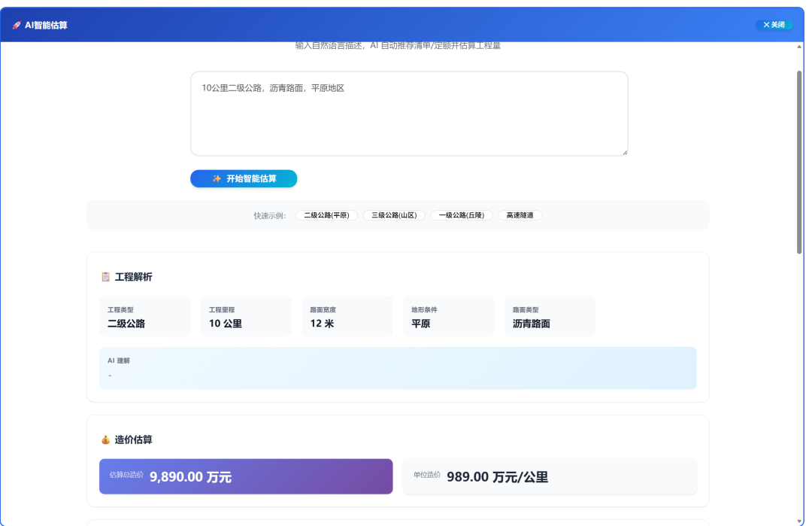Click the textarea resize handle
This screenshot has width=812, height=526.
pos(623,152)
